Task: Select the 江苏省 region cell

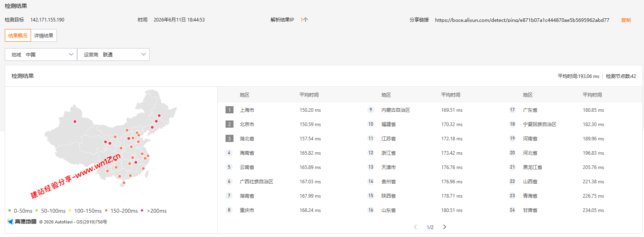Action: [x=389, y=139]
